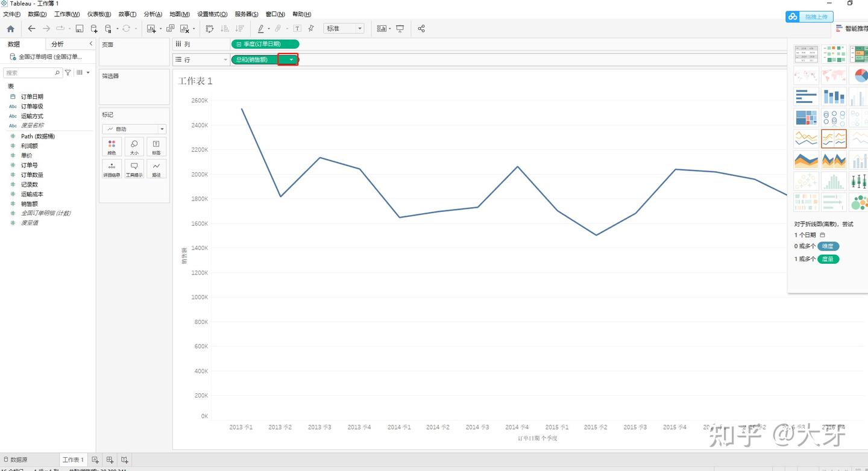868x471 pixels.
Task: Open the 分析 menu in the menu bar
Action: click(153, 14)
